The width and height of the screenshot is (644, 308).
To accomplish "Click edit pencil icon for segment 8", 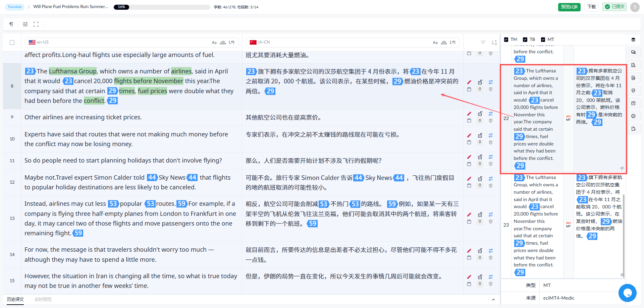I will [x=469, y=82].
